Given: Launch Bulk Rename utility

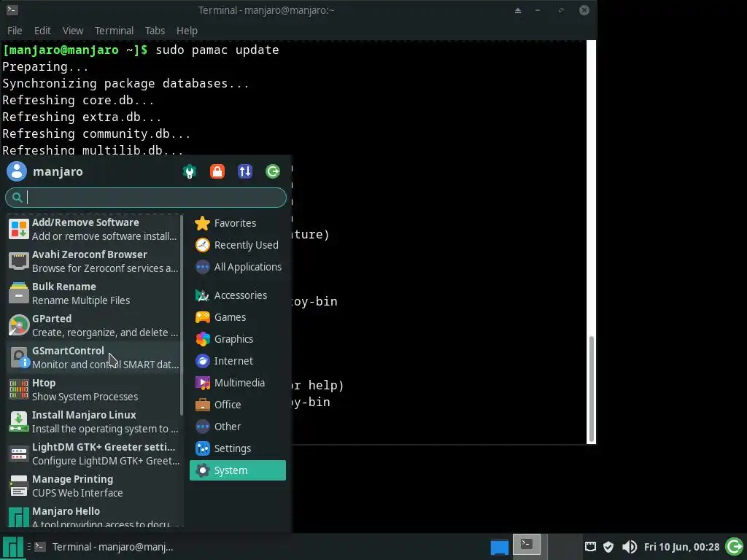Looking at the screenshot, I should coord(94,293).
